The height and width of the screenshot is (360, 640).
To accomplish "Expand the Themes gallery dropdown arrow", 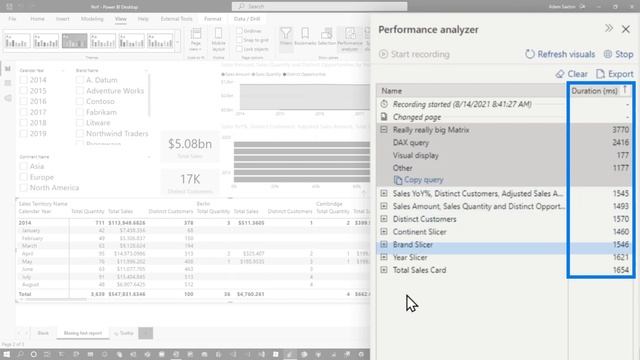I will (178, 41).
